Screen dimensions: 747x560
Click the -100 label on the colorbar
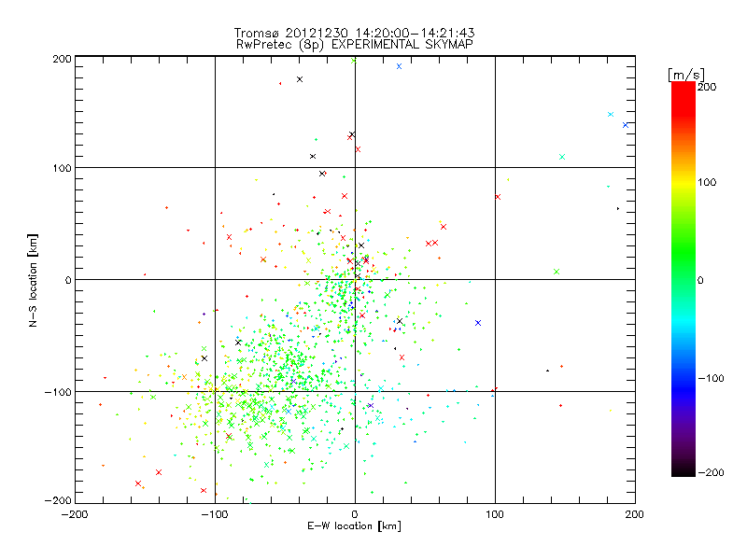click(711, 378)
